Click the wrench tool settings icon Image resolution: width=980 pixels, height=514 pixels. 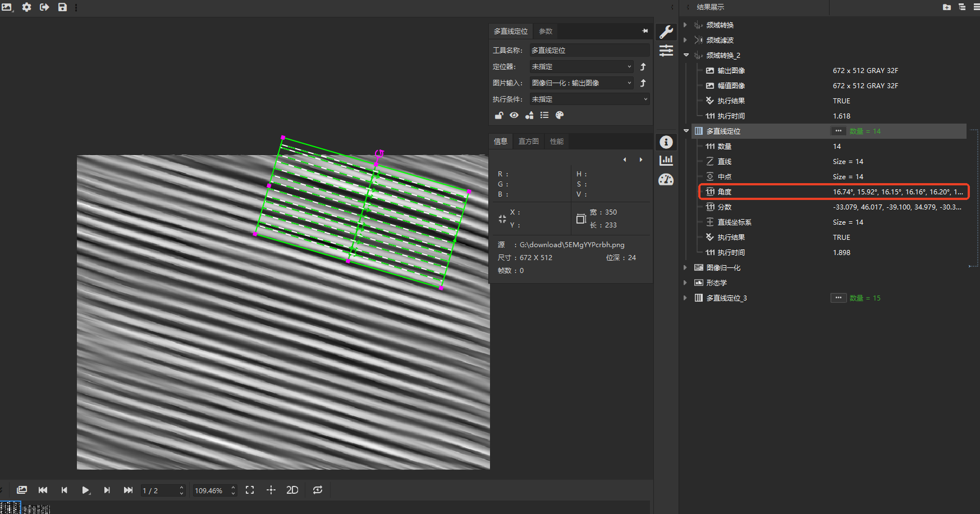coord(666,32)
